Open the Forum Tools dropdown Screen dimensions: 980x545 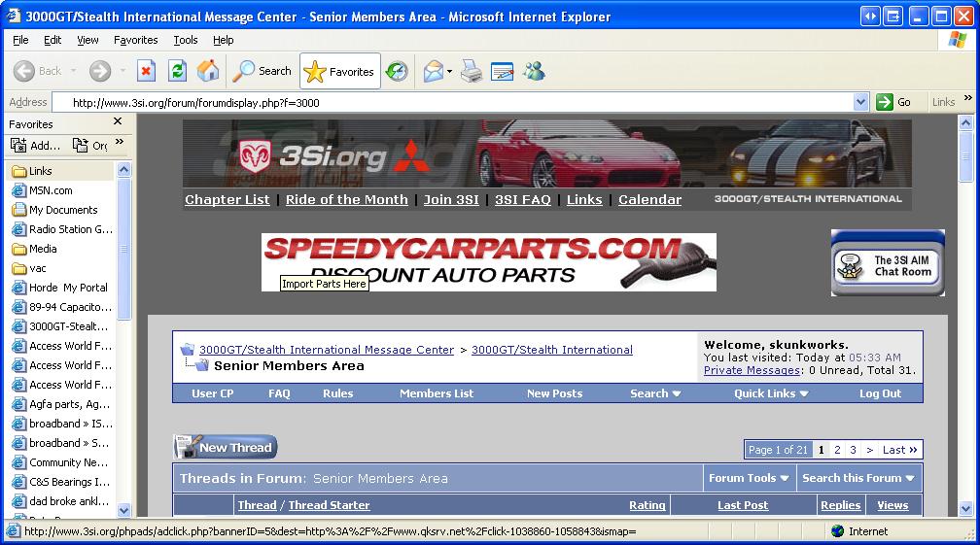click(749, 478)
